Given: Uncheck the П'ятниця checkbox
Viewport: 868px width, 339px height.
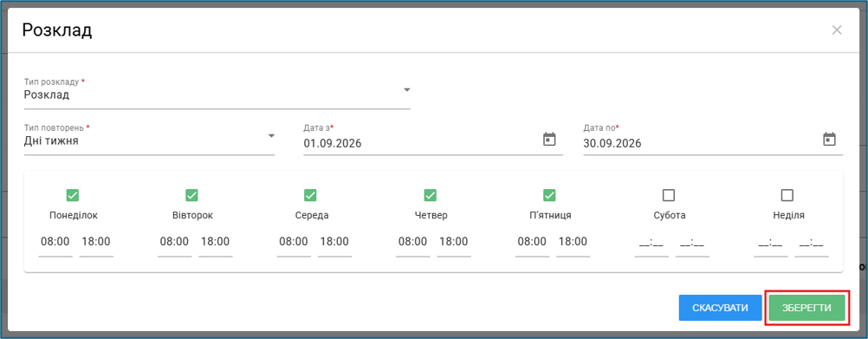Looking at the screenshot, I should pyautogui.click(x=549, y=195).
